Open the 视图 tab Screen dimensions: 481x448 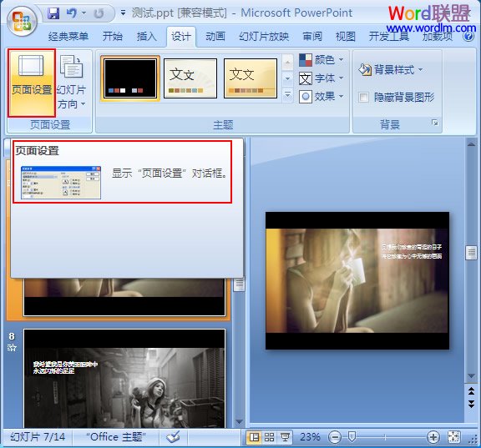346,37
